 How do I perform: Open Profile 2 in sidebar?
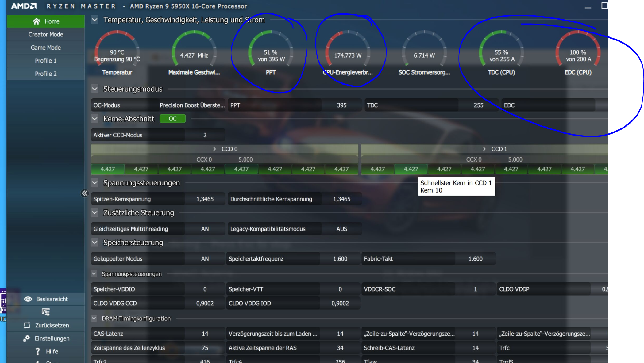pos(45,74)
